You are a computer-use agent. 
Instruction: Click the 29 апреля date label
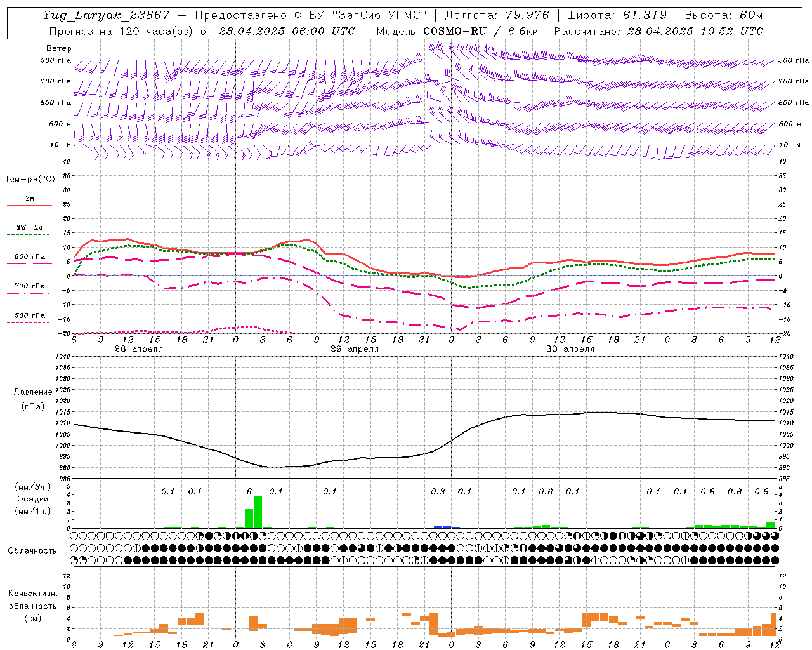pyautogui.click(x=354, y=349)
